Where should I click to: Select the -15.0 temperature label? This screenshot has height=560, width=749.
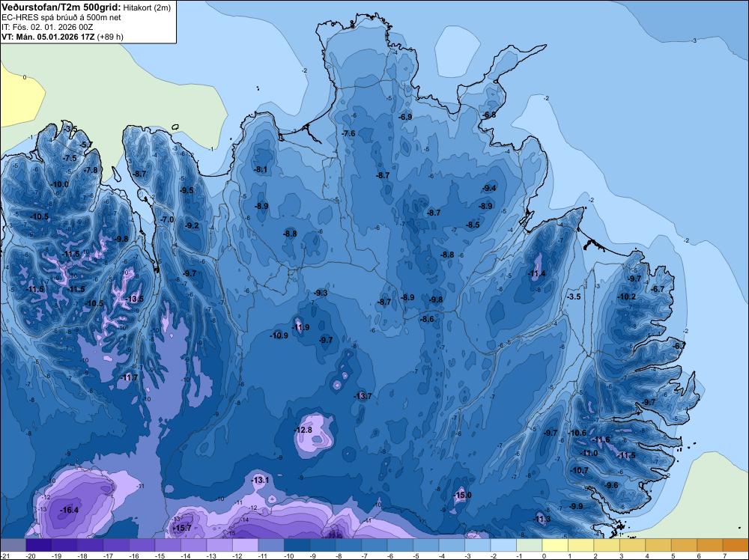pyautogui.click(x=462, y=495)
